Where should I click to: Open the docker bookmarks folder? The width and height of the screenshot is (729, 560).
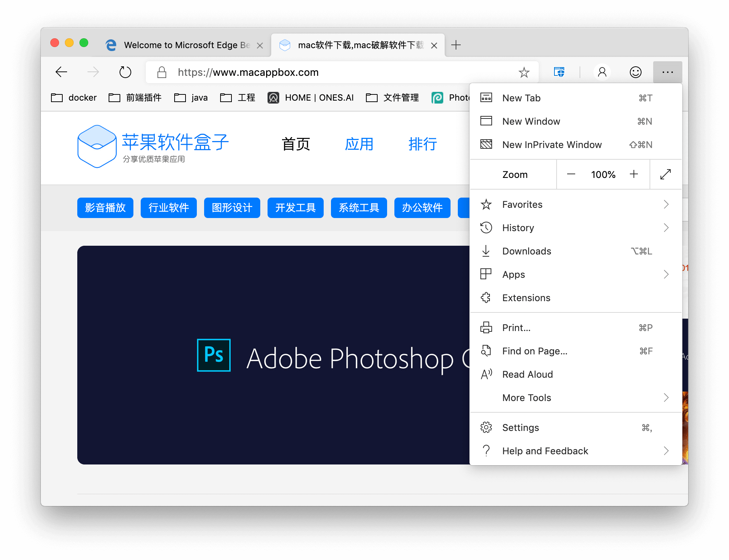pyautogui.click(x=74, y=98)
